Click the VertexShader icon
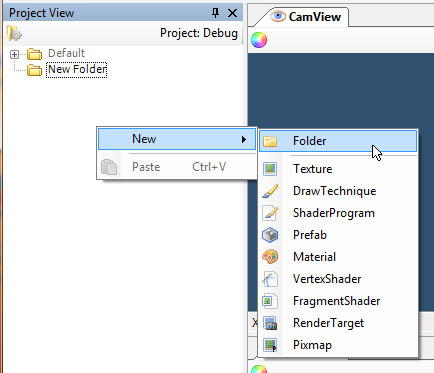This screenshot has height=373, width=434. point(270,279)
